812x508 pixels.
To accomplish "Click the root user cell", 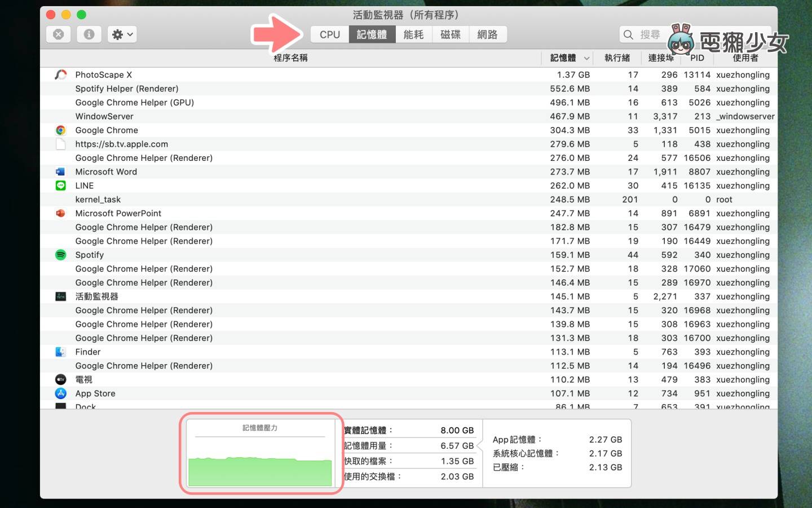I will tap(724, 200).
